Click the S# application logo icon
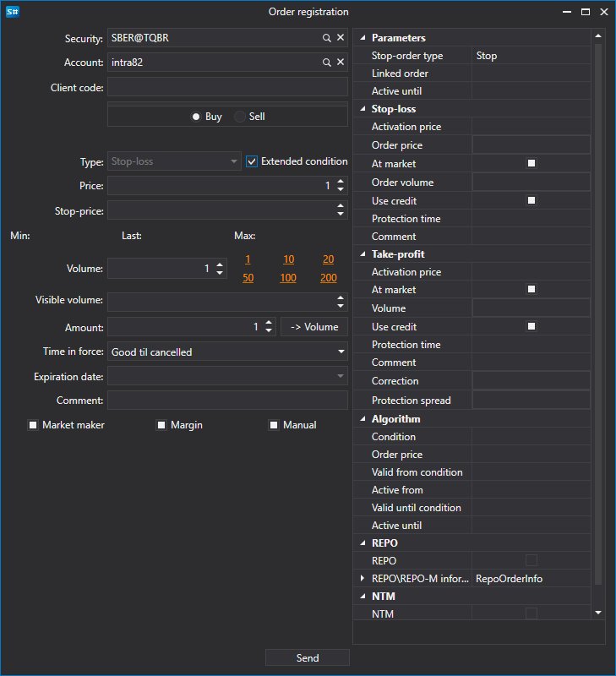The width and height of the screenshot is (616, 676). point(13,12)
